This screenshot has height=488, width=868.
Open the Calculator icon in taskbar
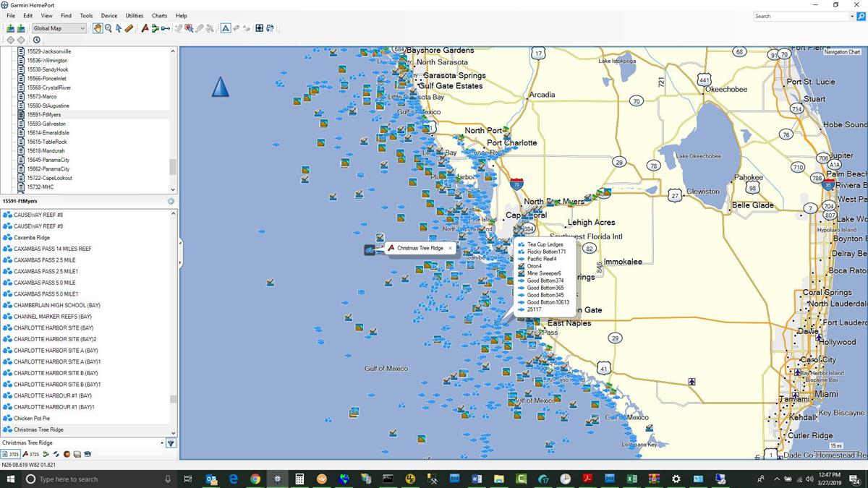(x=299, y=479)
